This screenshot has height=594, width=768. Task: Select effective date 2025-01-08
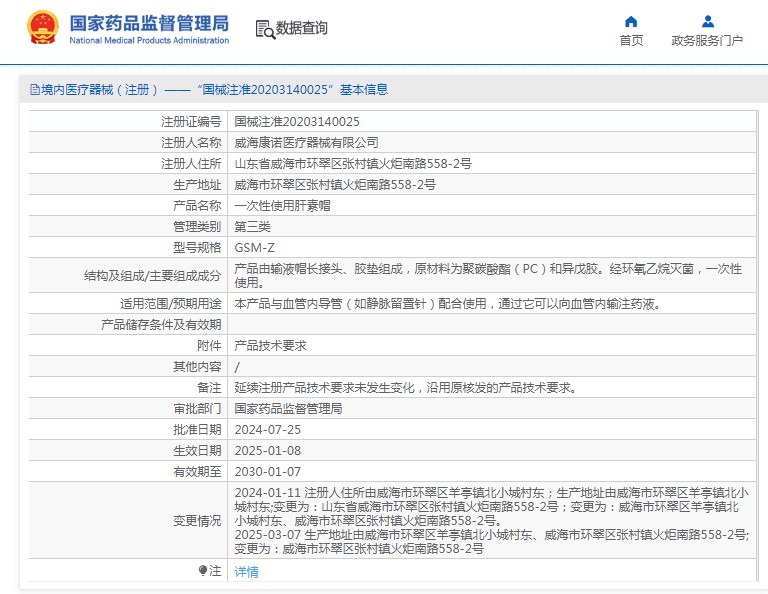(x=267, y=451)
